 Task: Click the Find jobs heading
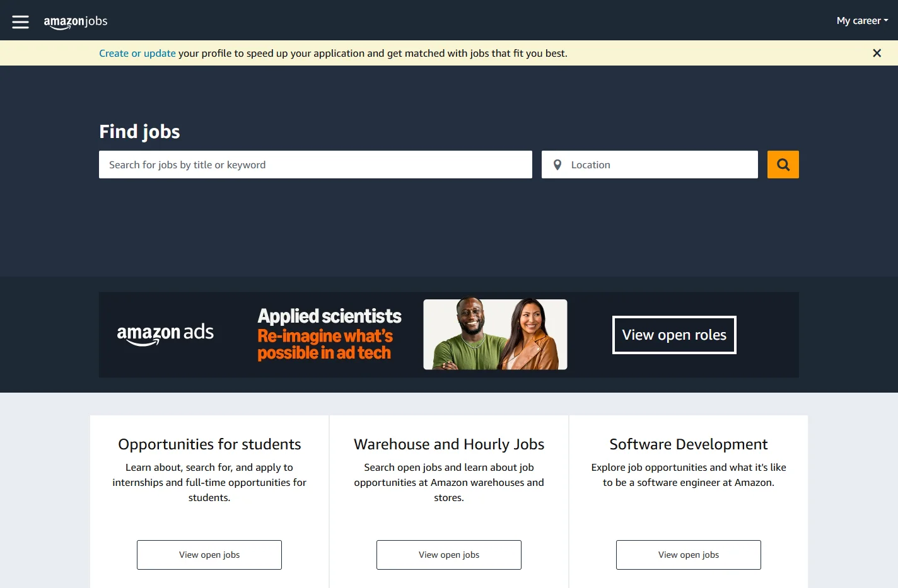(139, 132)
